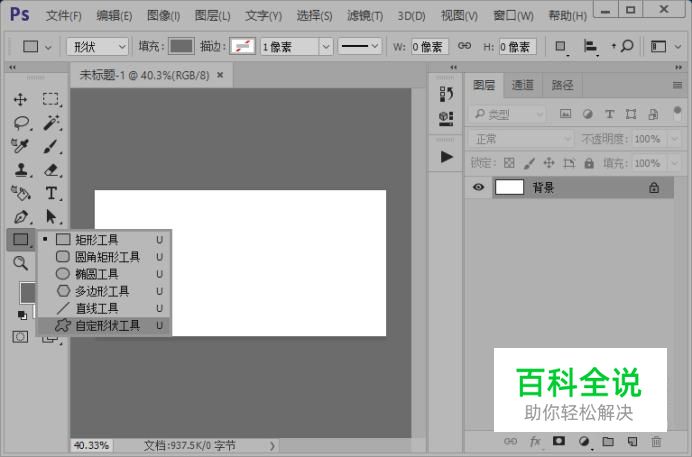
Task: Toggle shape layer filter icon
Action: (x=631, y=114)
